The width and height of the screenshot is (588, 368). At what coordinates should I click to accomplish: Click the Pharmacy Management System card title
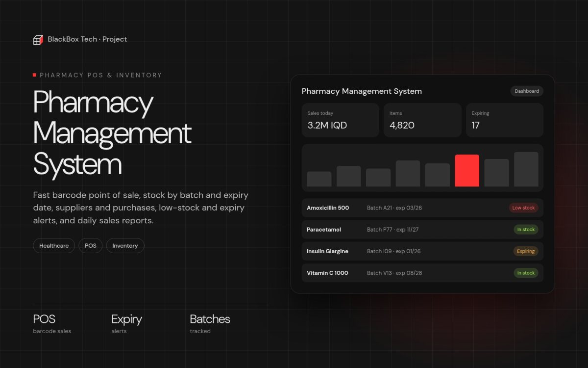(x=362, y=91)
